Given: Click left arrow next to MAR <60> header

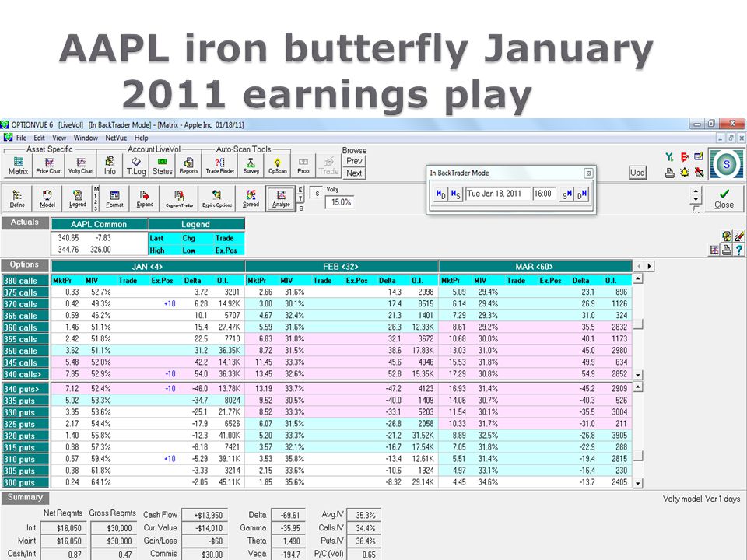Looking at the screenshot, I should click(x=639, y=266).
